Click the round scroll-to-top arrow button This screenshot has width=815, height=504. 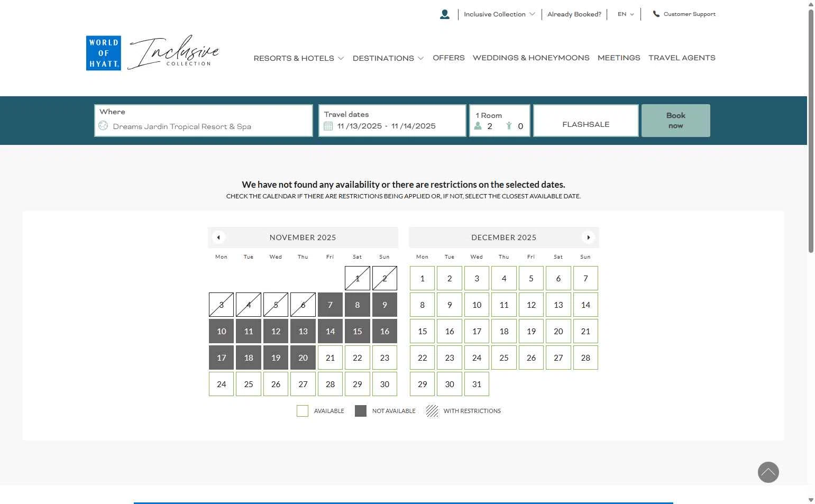click(x=768, y=472)
